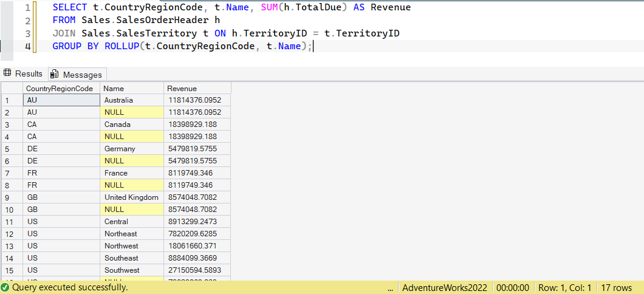This screenshot has width=644, height=294.
Task: Select the CountryRegionCode column header
Action: point(61,88)
